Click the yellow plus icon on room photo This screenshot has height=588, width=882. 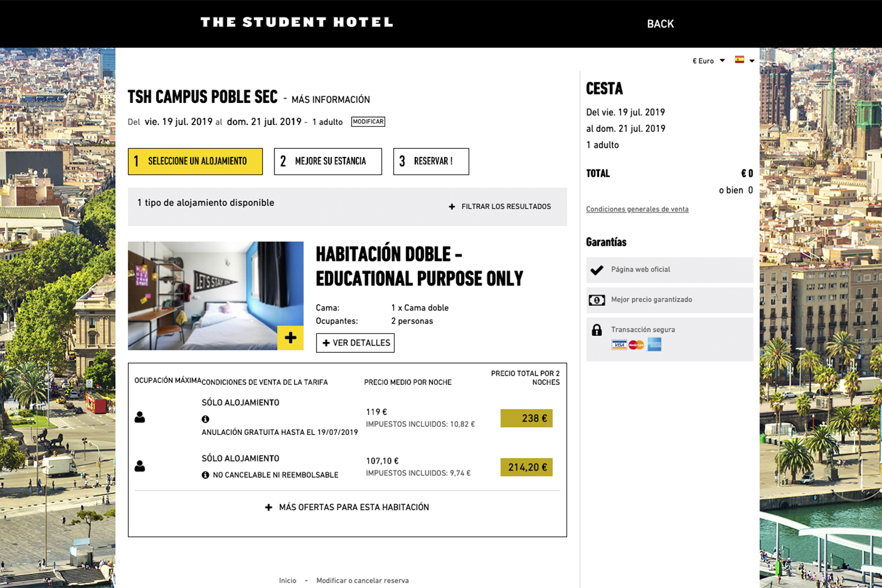click(x=290, y=337)
